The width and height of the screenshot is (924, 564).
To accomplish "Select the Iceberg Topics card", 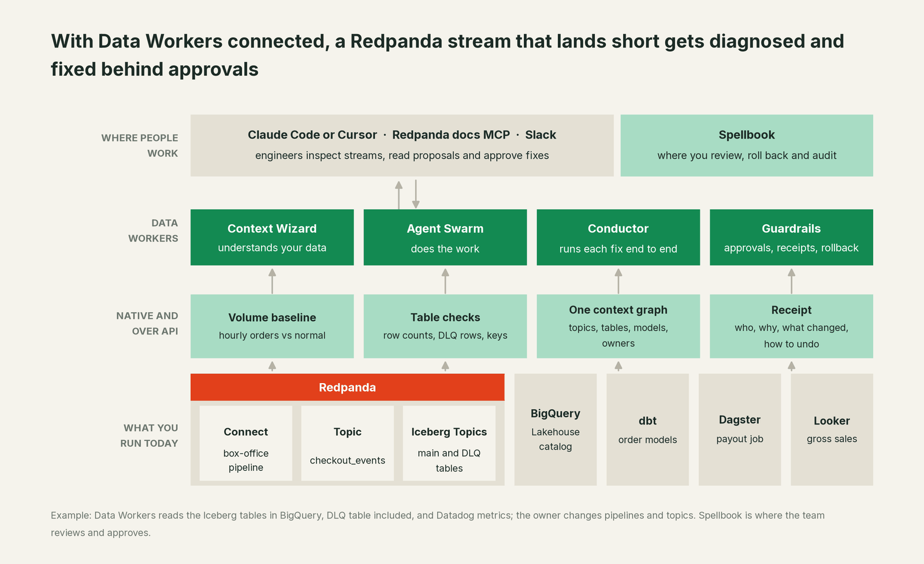I will (x=449, y=443).
